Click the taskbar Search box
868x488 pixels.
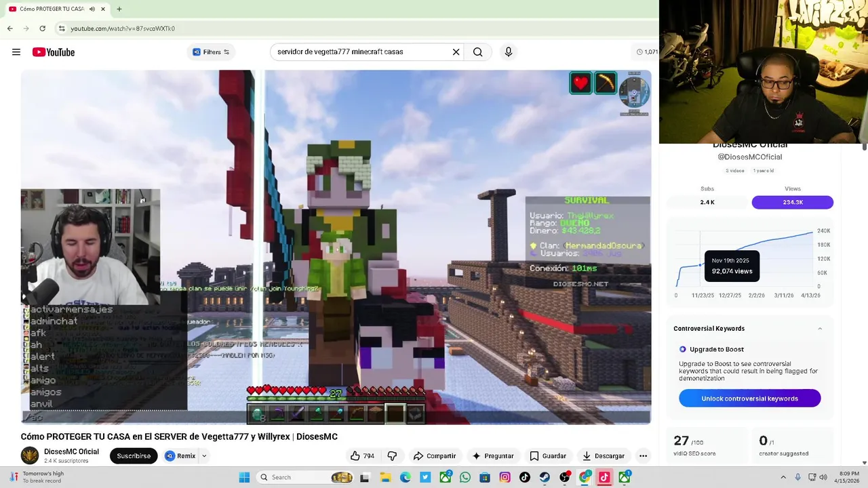[305, 477]
